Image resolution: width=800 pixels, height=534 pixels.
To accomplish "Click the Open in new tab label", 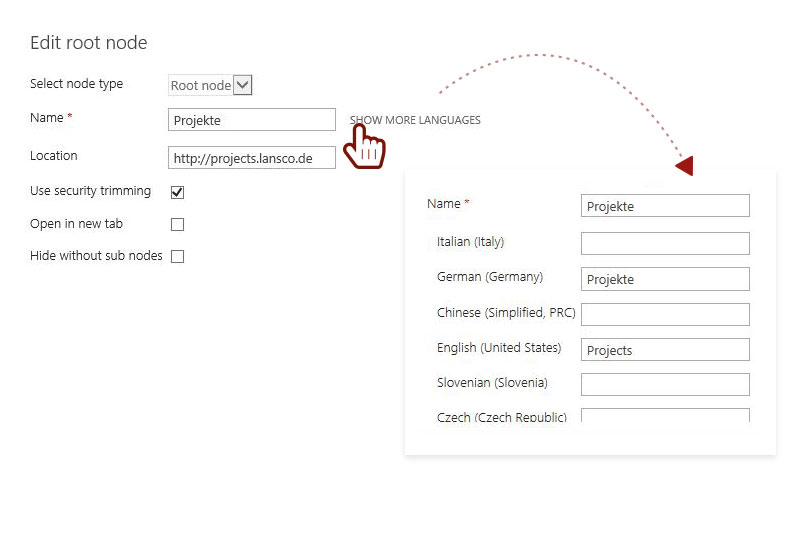I will tap(77, 223).
